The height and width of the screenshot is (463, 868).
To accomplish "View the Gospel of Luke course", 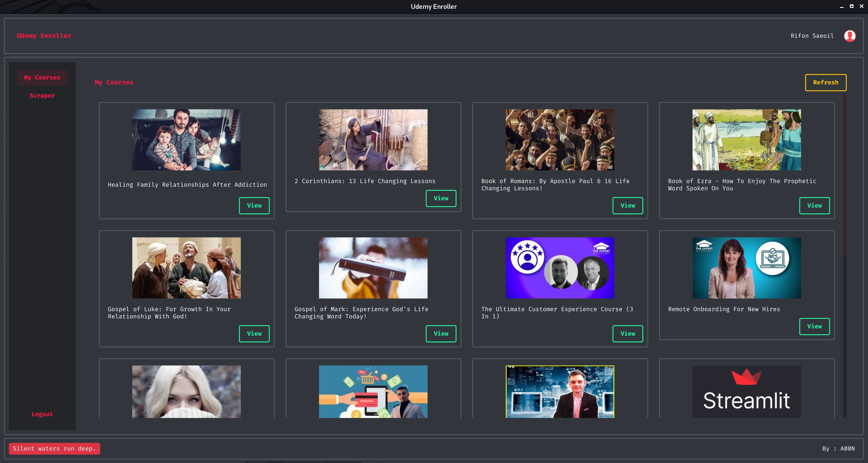I will 254,334.
